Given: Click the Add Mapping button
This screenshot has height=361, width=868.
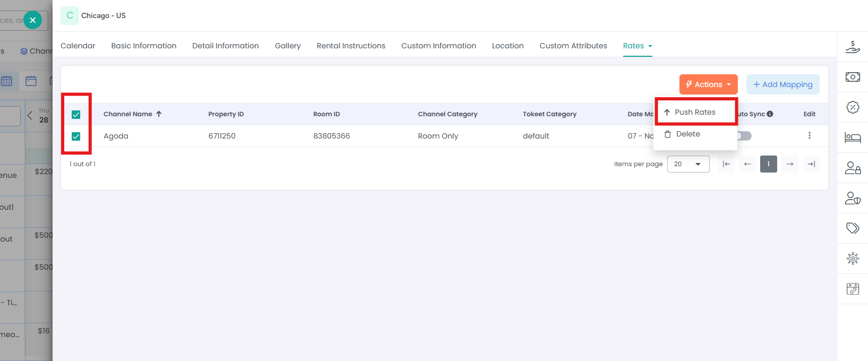Looking at the screenshot, I should point(782,84).
